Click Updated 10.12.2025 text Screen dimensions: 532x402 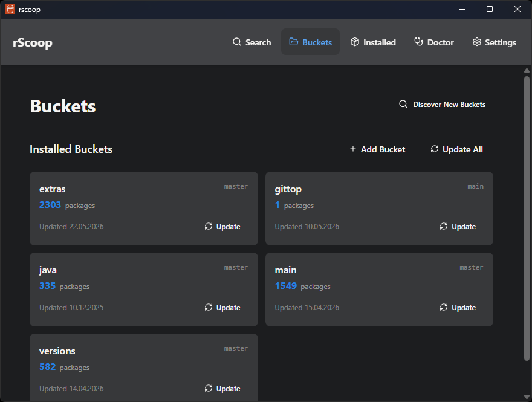[x=71, y=308]
